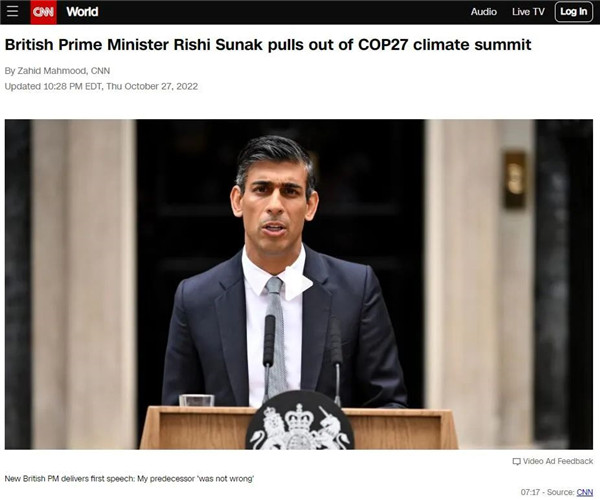Play the video with the play icon

pyautogui.click(x=298, y=283)
